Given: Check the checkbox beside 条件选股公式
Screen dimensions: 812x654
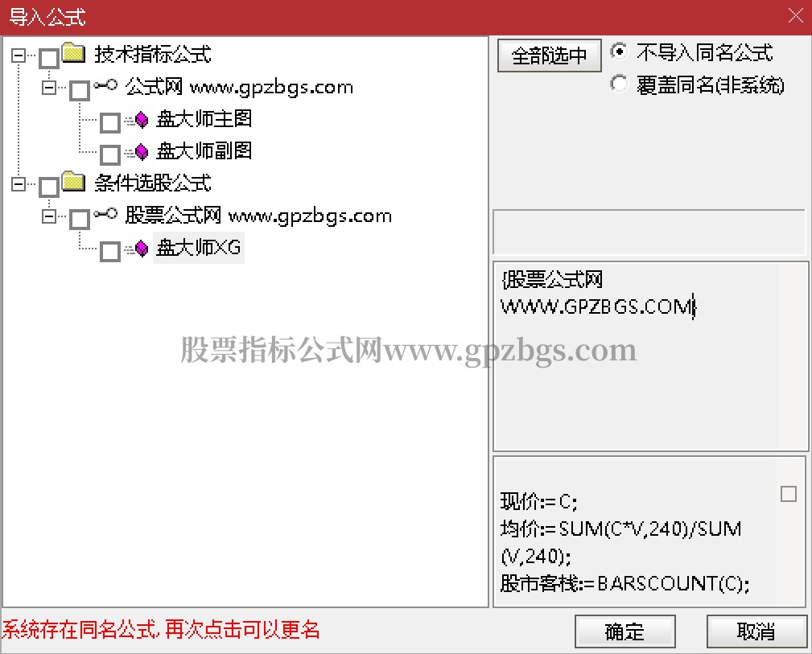Looking at the screenshot, I should (x=49, y=183).
